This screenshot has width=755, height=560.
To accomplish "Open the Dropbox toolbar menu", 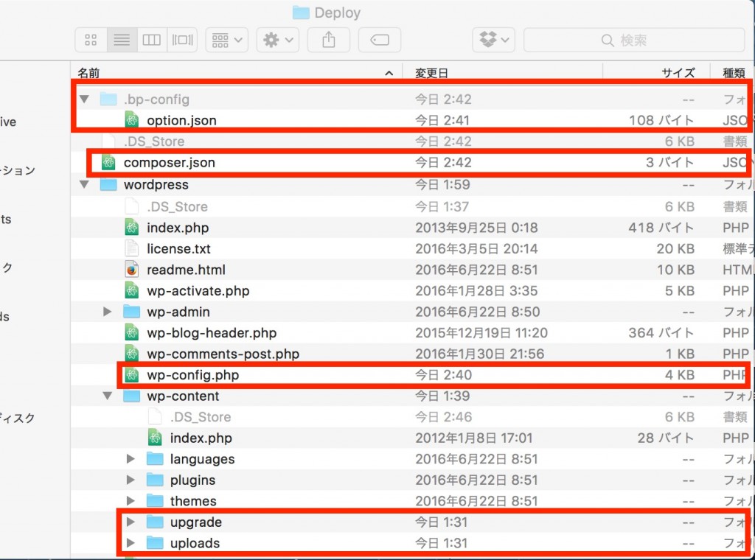I will point(494,40).
